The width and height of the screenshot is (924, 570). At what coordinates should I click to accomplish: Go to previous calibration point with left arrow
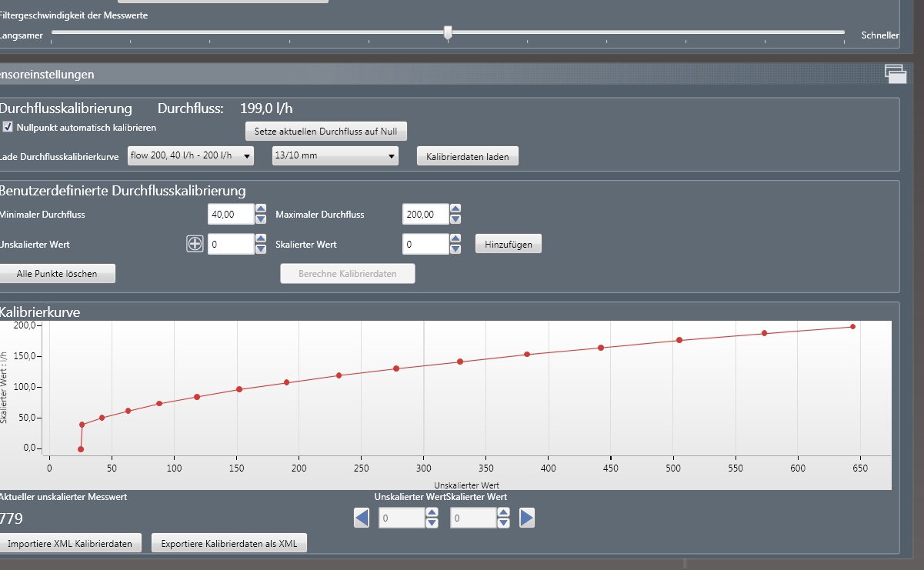coord(362,518)
